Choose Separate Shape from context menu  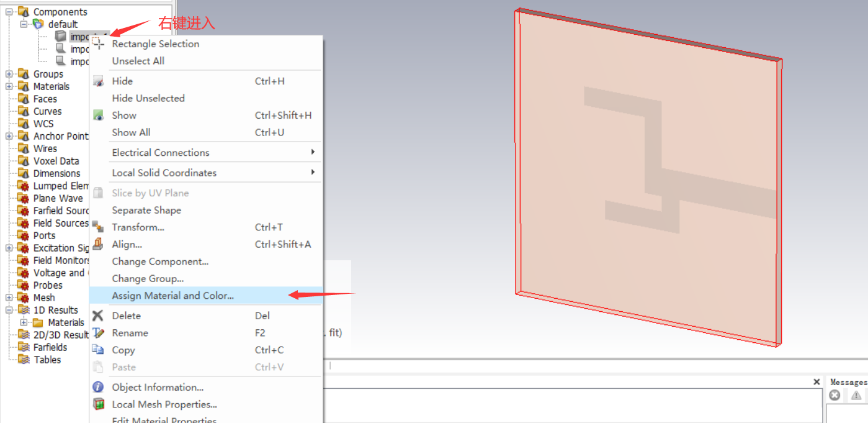205,210
